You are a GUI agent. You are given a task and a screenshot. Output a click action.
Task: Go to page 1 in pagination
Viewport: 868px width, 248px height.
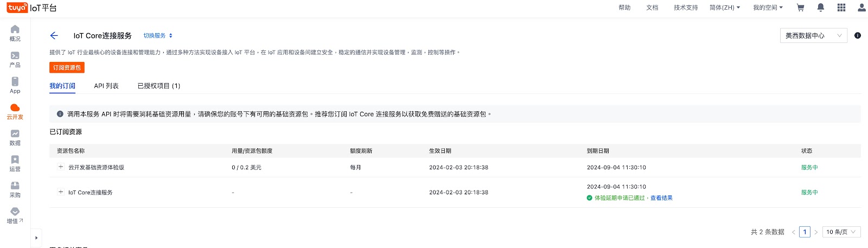[805, 232]
